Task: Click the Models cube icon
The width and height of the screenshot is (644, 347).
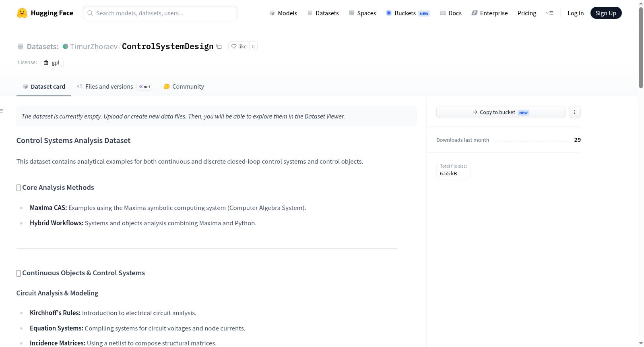Action: (x=272, y=13)
